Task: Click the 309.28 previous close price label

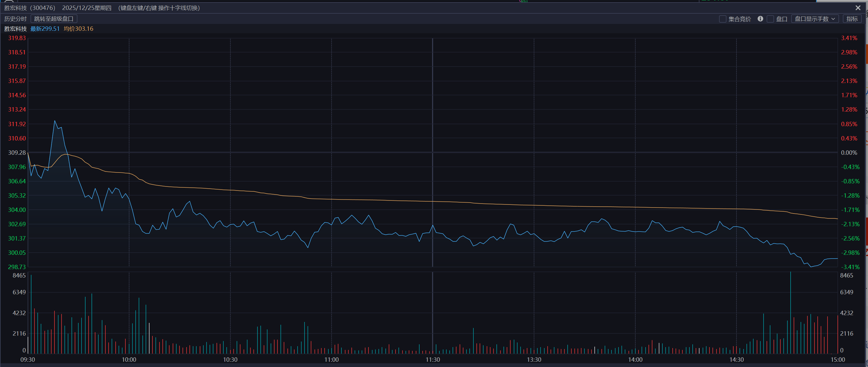Action: [17, 153]
